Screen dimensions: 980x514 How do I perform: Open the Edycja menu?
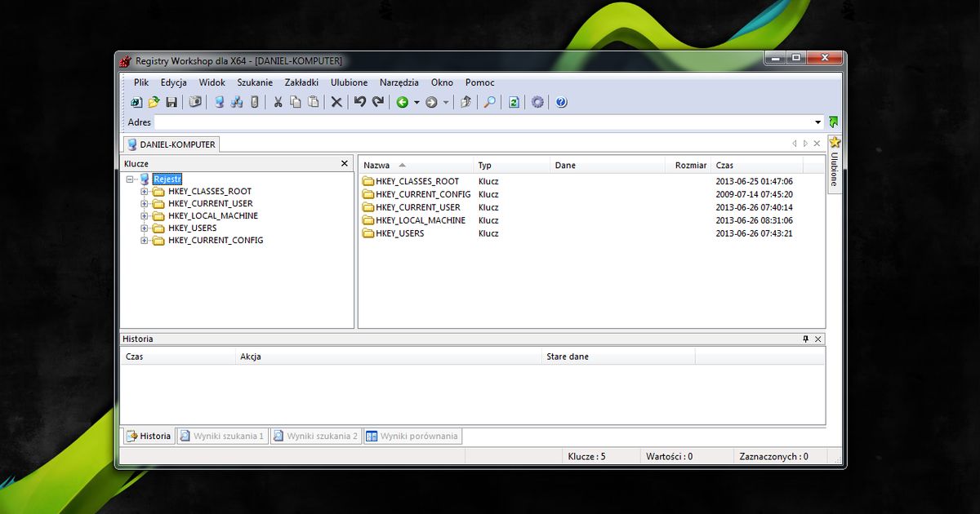click(x=173, y=82)
